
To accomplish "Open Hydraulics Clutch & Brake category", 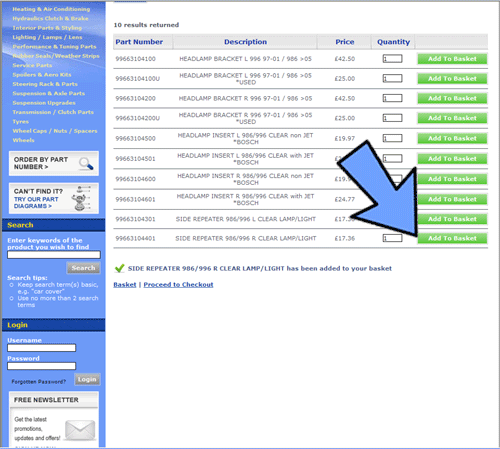I will (50, 18).
